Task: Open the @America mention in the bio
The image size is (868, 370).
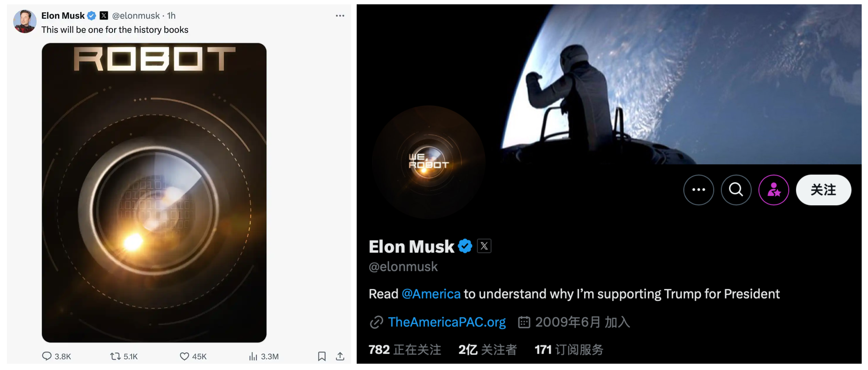Action: [431, 294]
